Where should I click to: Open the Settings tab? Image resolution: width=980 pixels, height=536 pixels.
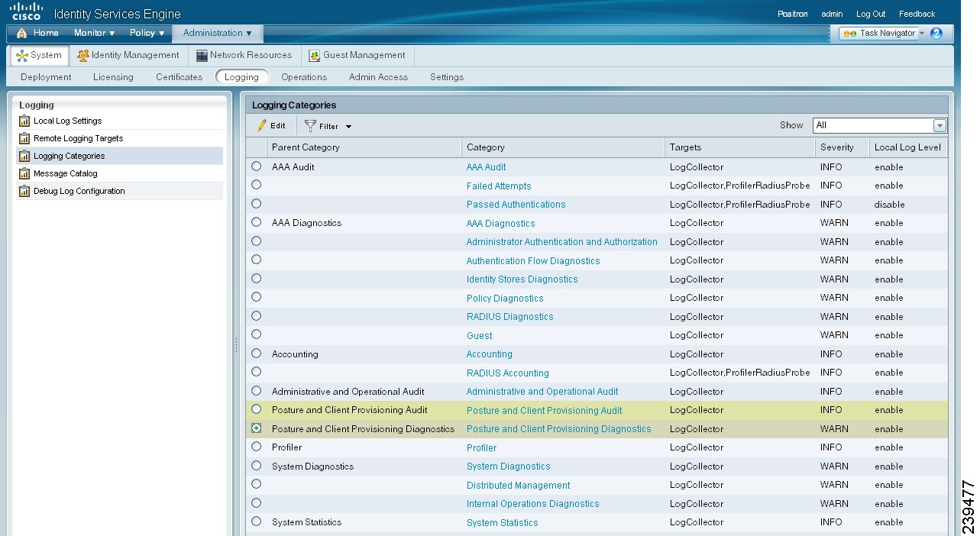click(x=447, y=77)
